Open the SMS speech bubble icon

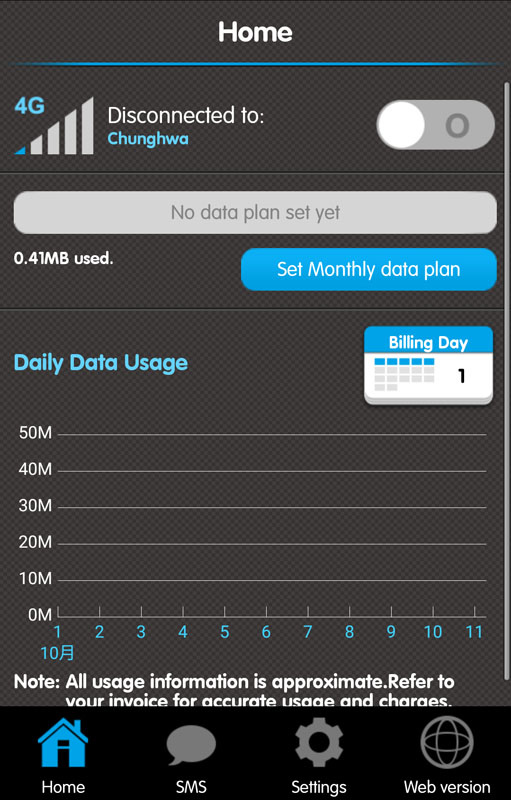coord(191,745)
